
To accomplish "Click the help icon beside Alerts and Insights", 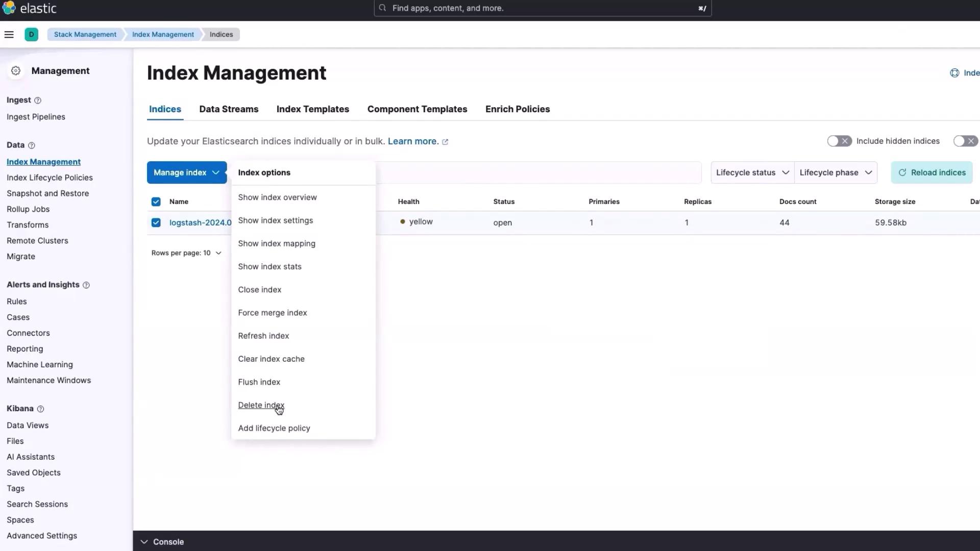I will click(x=86, y=285).
